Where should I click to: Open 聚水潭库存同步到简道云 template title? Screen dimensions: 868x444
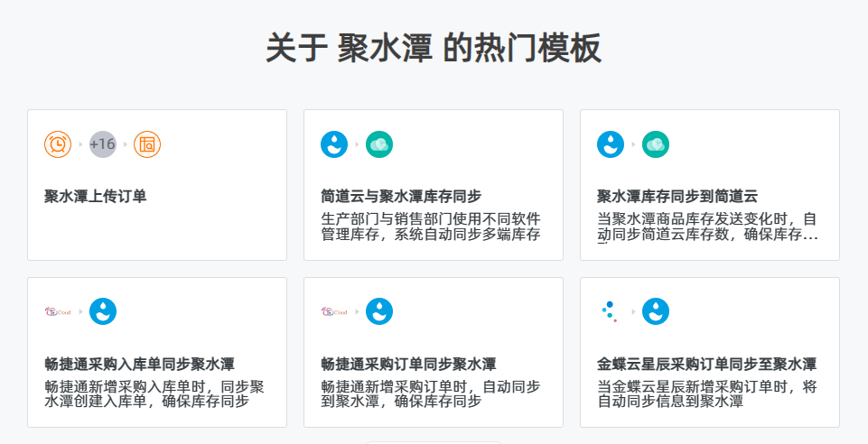(677, 197)
